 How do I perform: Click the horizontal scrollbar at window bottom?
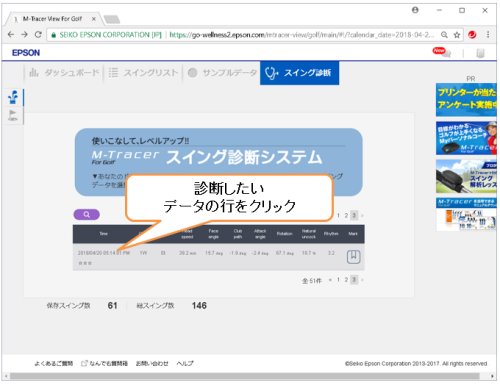245,376
